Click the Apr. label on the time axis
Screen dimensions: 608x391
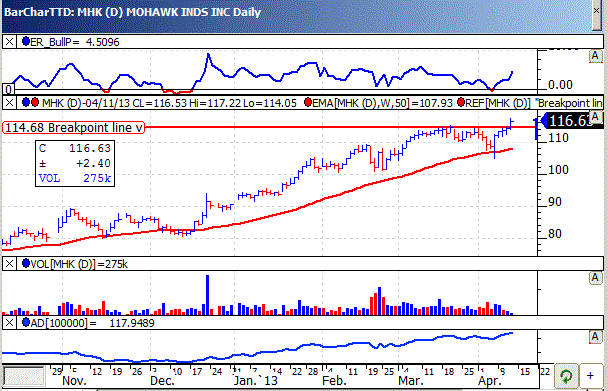[490, 381]
